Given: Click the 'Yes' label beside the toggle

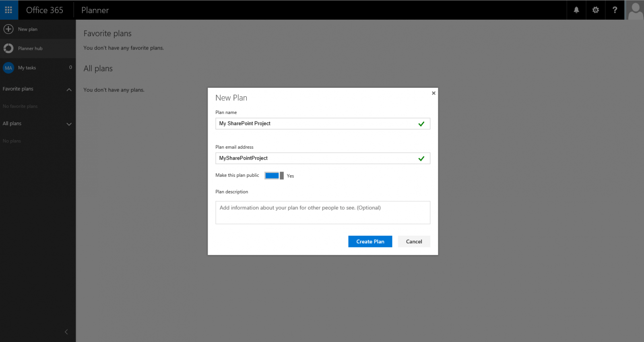Looking at the screenshot, I should (291, 176).
